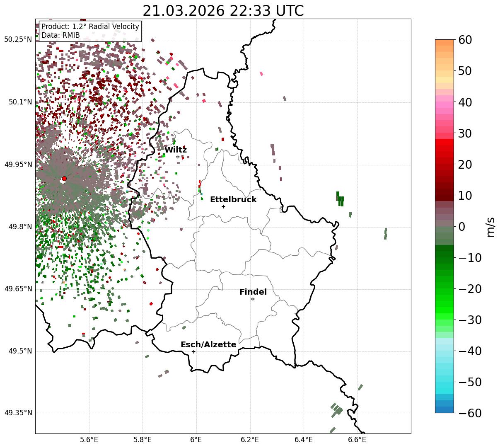Click the −10 colorbar tick label
Viewport: 500px width, 448px height.
click(x=470, y=258)
